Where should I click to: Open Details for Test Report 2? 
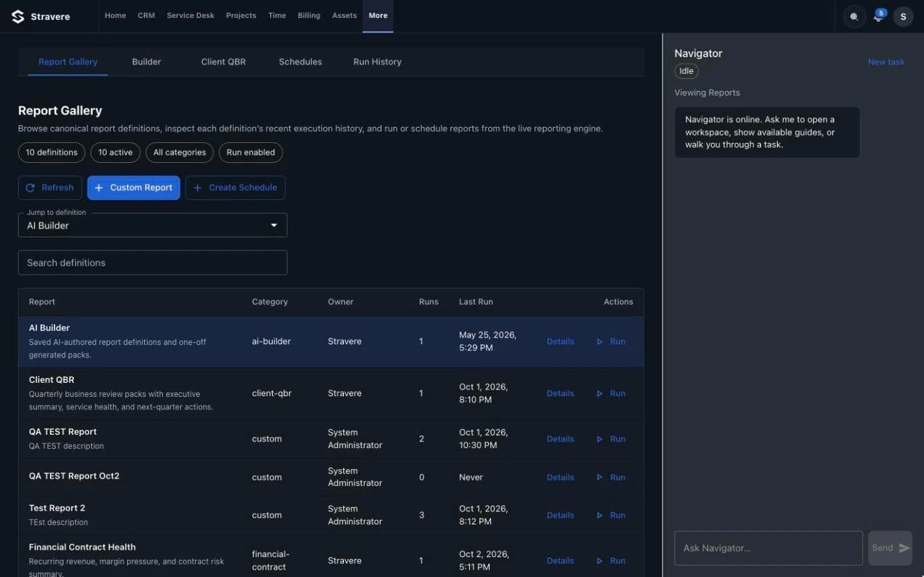tap(560, 515)
